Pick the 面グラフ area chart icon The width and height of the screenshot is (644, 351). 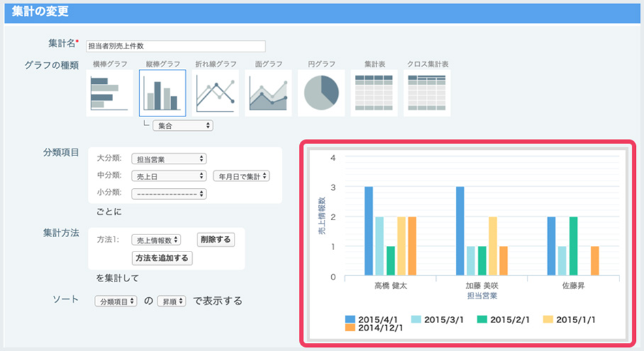[x=268, y=93]
